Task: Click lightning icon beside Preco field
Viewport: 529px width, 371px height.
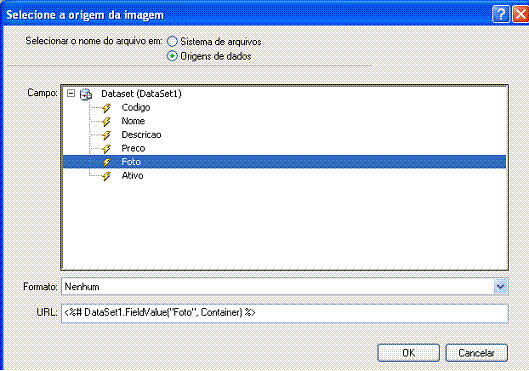Action: pyautogui.click(x=107, y=149)
